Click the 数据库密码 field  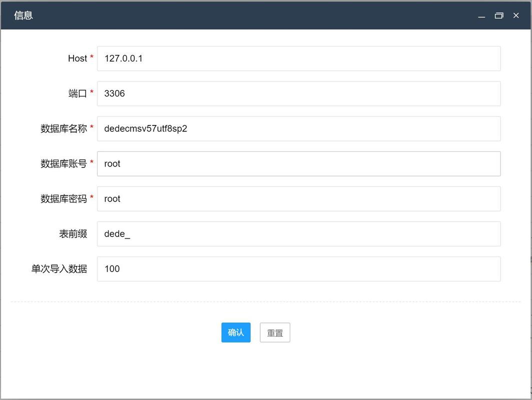299,198
